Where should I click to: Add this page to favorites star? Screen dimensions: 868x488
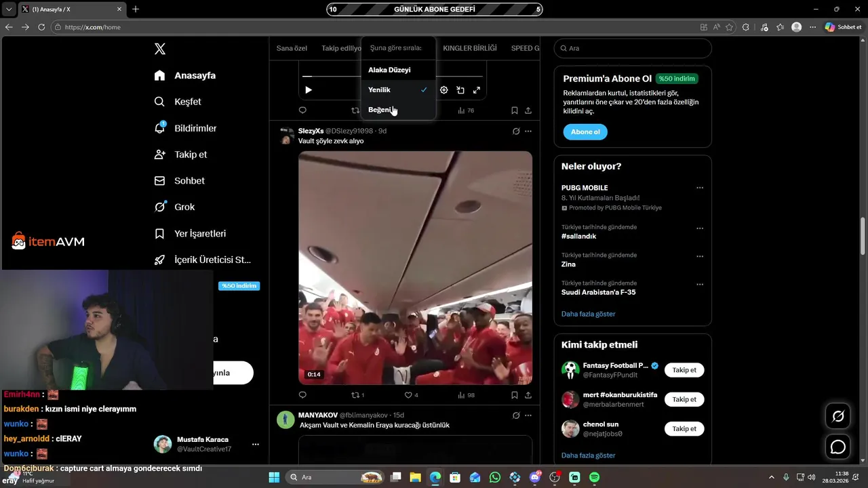pos(729,27)
